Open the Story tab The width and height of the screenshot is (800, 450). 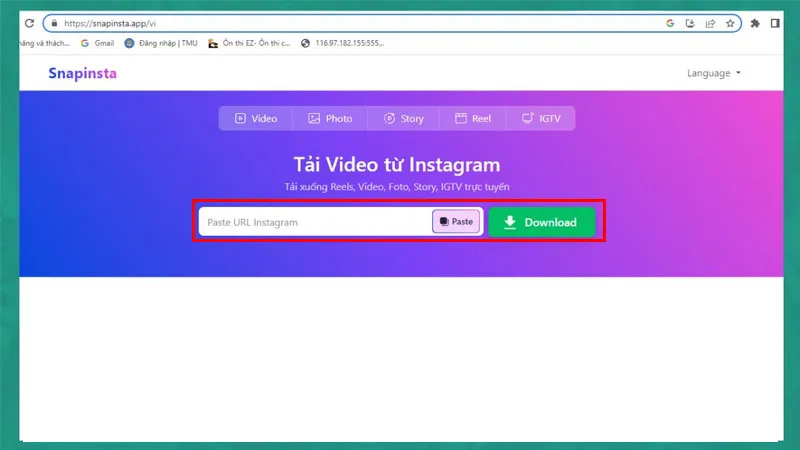tap(403, 118)
